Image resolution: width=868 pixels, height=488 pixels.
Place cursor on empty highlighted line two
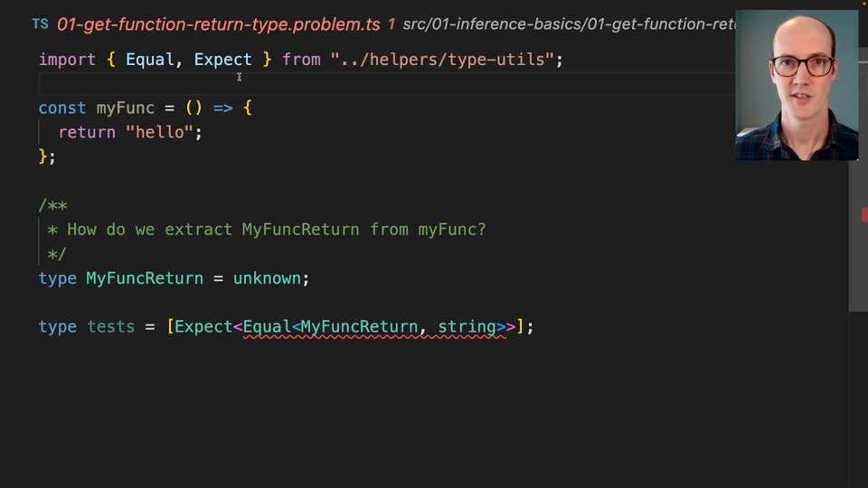point(362,84)
